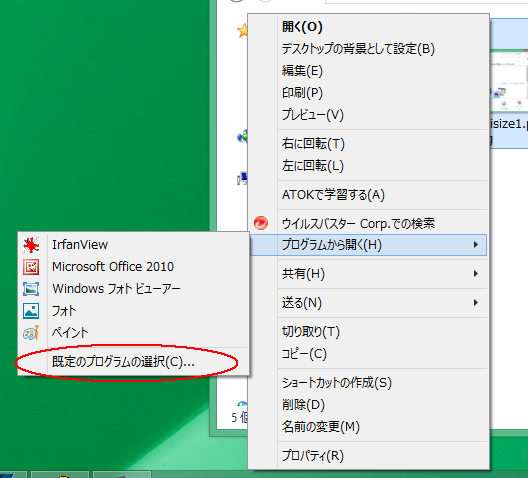Expand the 送る(N) submenu arrow
Viewport: 528px width, 478px height.
475,303
